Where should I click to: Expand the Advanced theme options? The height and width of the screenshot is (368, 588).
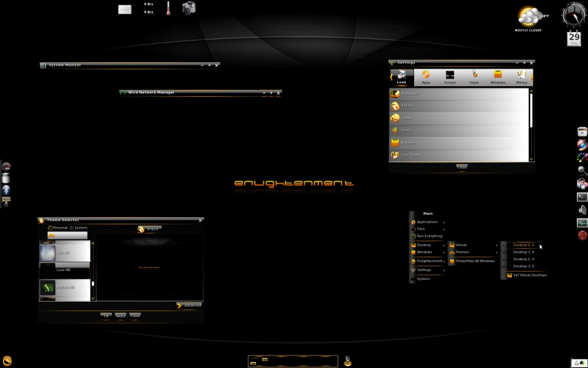pos(189,306)
